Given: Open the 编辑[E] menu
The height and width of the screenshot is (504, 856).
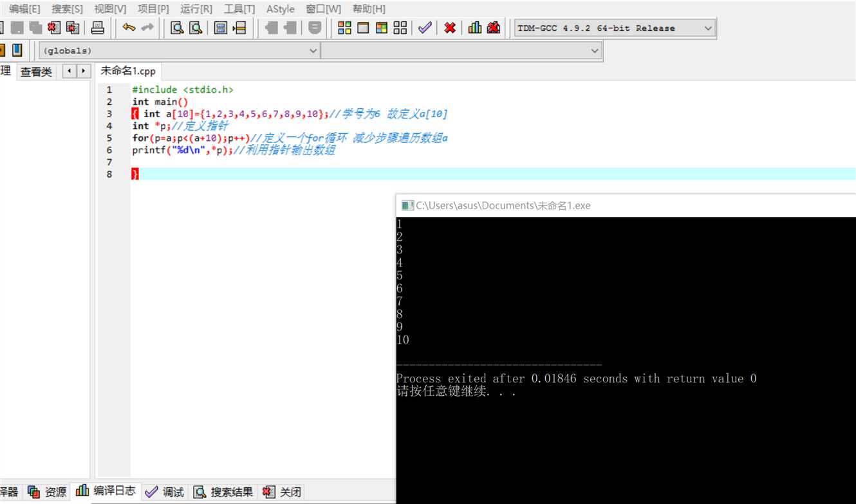Looking at the screenshot, I should click(24, 8).
